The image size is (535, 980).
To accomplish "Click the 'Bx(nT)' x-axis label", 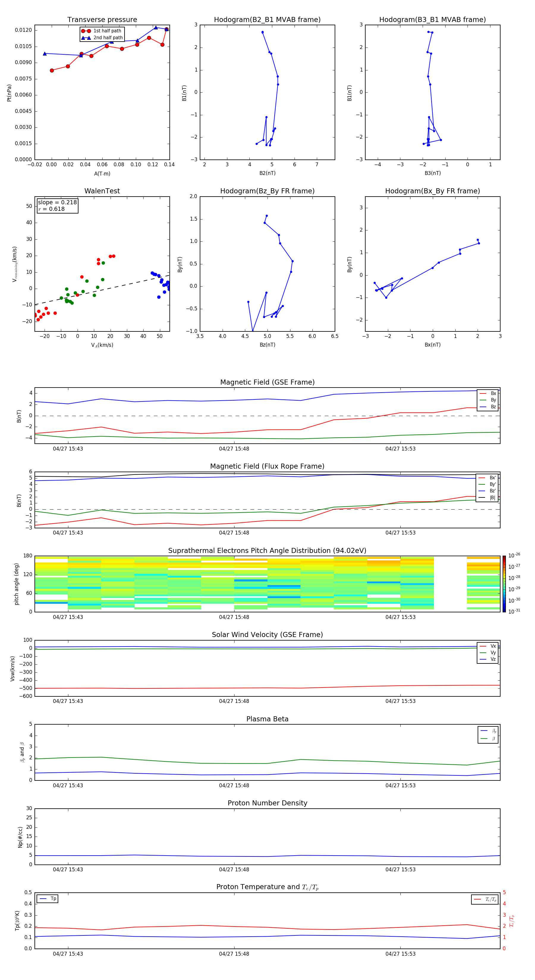I will (432, 345).
